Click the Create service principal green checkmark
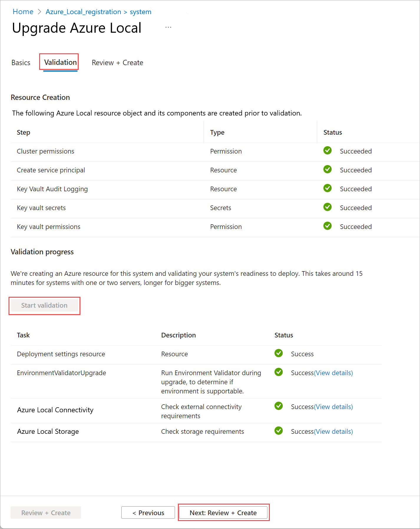420x529 pixels. 327,169
